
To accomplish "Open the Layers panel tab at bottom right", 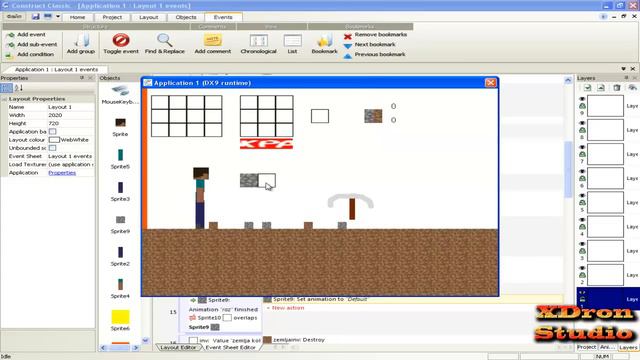I will point(628,347).
